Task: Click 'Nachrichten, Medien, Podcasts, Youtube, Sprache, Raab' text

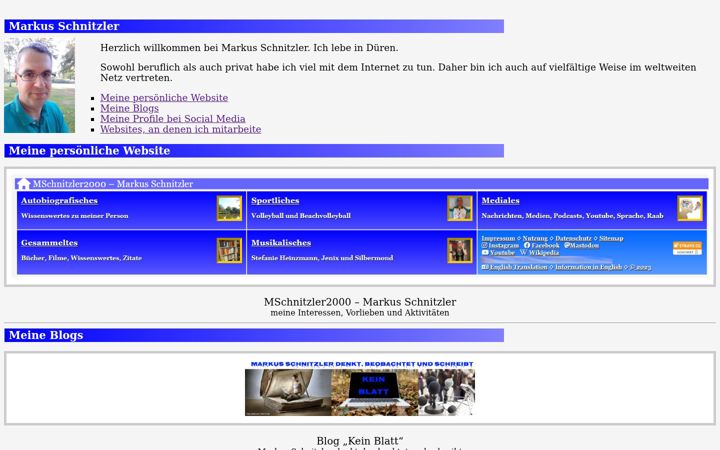Action: [x=573, y=216]
